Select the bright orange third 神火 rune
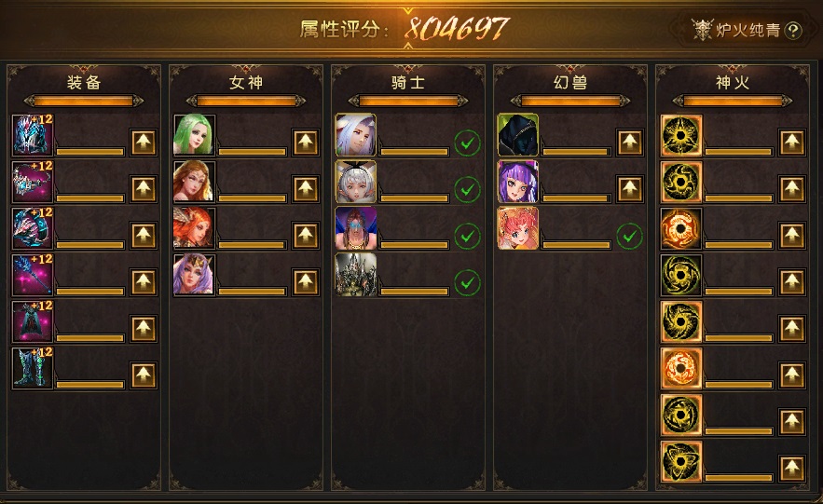Viewport: 823px width, 504px height. (x=681, y=228)
